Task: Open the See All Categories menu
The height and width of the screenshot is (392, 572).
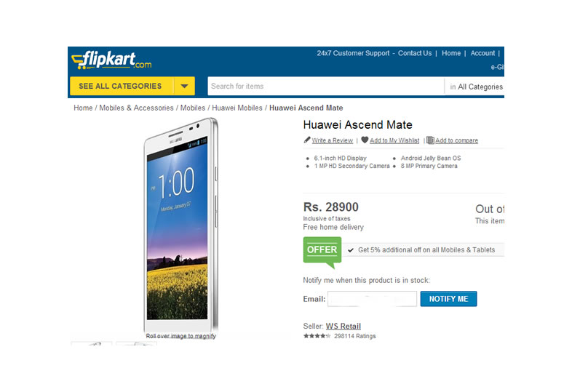Action: (x=122, y=86)
